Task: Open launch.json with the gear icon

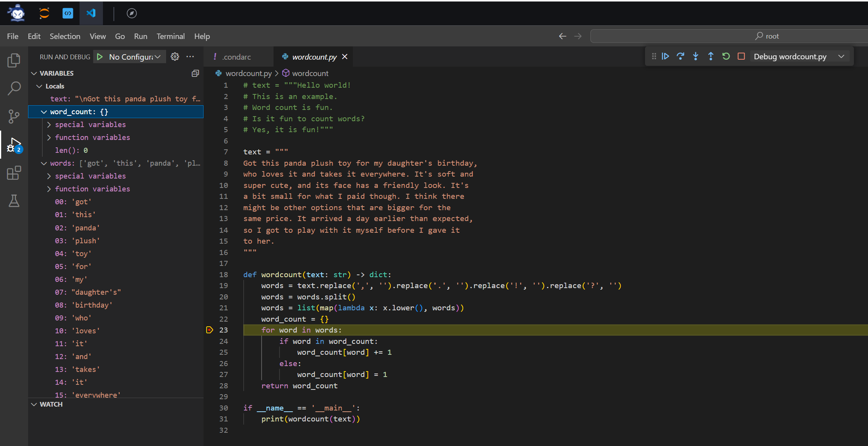Action: [x=175, y=57]
